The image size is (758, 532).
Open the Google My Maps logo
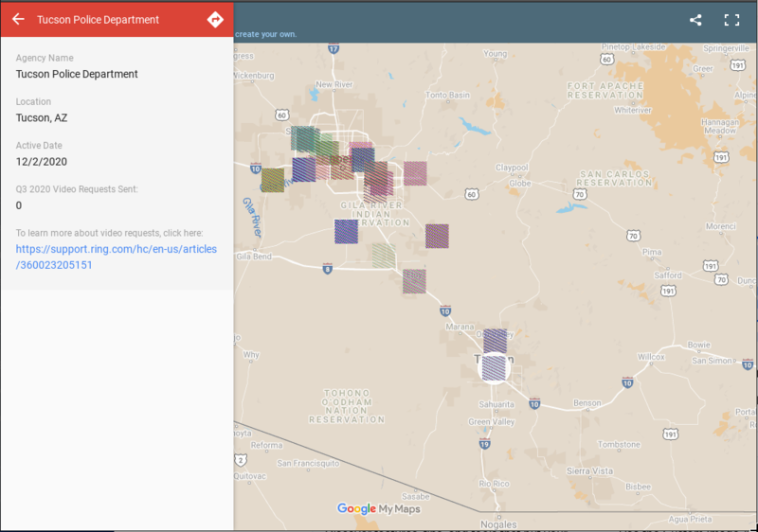[x=378, y=508]
